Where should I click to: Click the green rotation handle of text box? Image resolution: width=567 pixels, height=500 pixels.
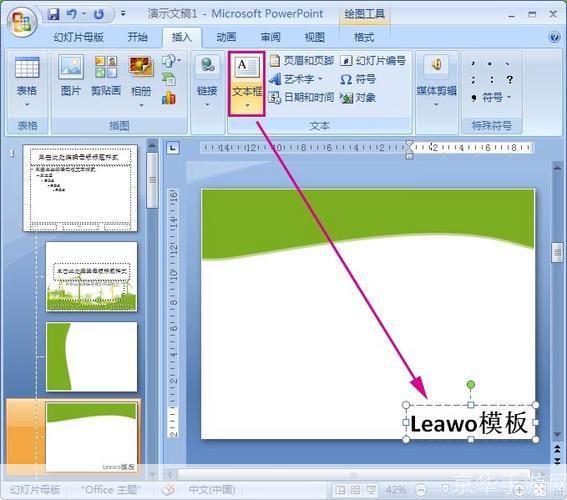click(x=470, y=384)
